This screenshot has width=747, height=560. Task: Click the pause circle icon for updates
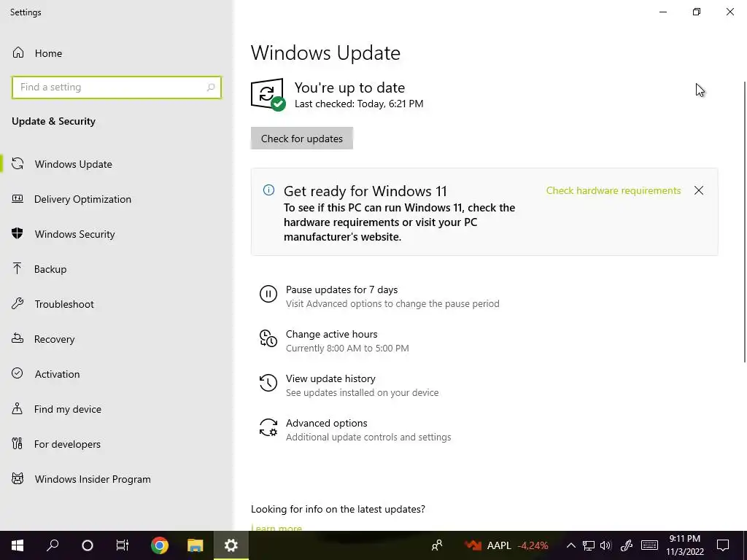pyautogui.click(x=268, y=294)
